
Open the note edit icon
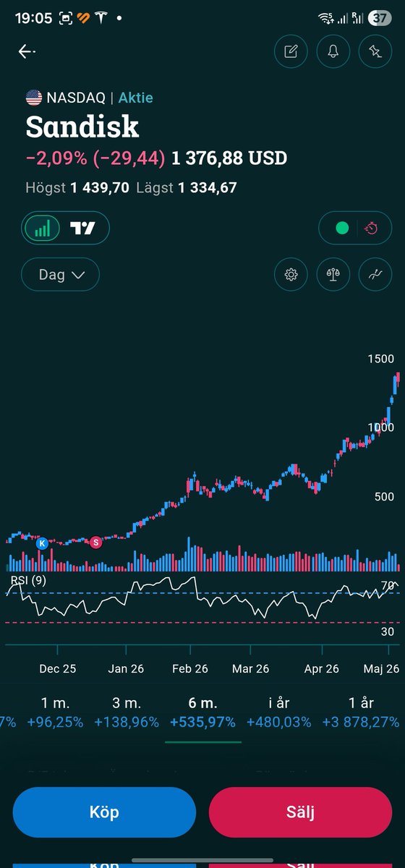pyautogui.click(x=291, y=51)
